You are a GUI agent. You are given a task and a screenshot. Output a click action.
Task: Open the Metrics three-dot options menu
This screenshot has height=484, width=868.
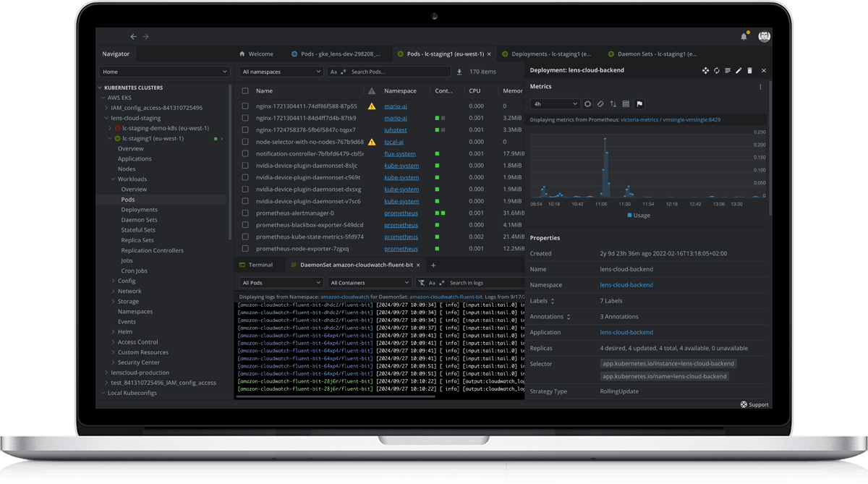coord(760,87)
